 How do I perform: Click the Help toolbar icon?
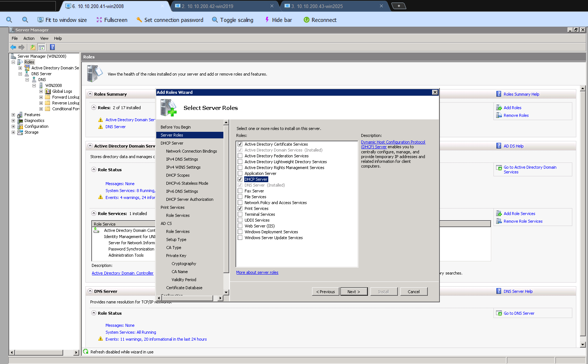click(53, 47)
